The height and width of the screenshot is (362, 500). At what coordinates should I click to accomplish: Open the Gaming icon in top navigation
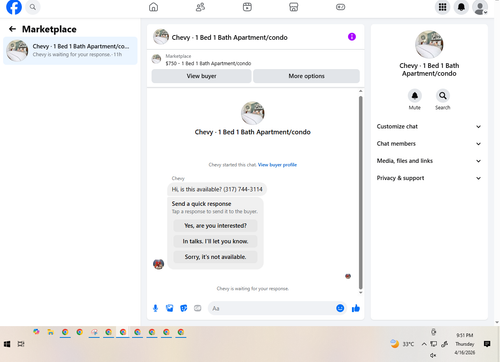point(340,7)
